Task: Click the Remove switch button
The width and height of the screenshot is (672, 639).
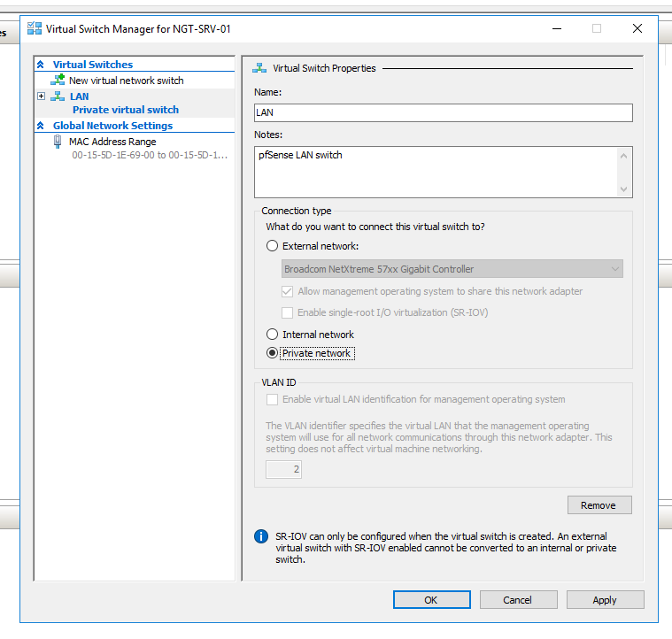Action: point(599,505)
